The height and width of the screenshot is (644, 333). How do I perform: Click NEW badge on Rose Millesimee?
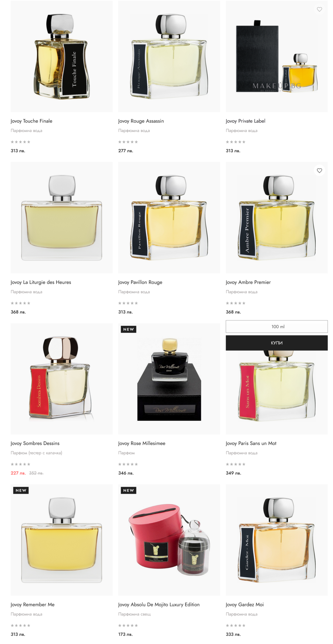point(128,329)
